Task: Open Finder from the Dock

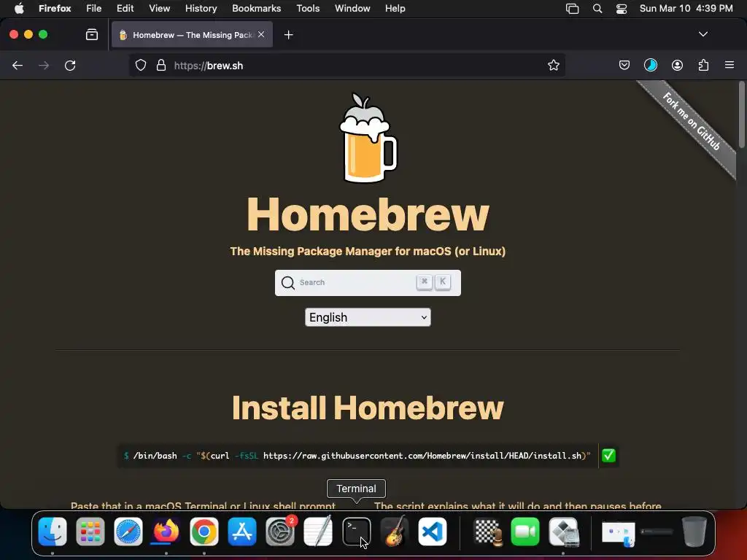Action: click(53, 532)
